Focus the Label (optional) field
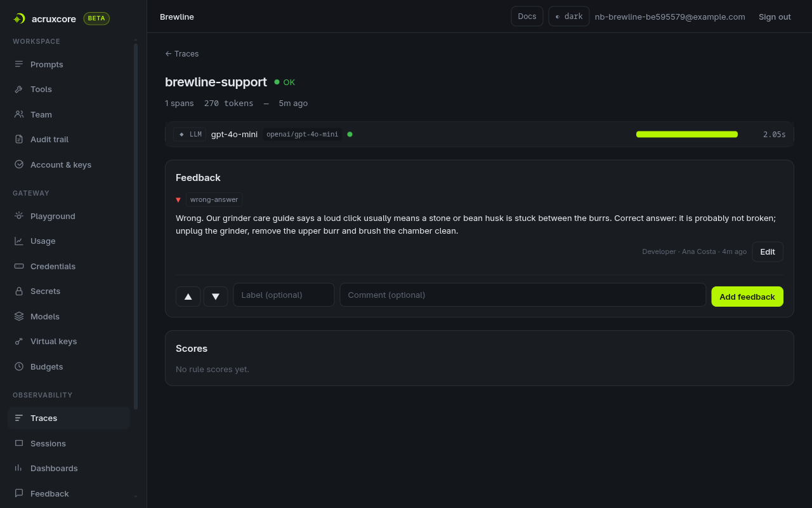 [284, 295]
